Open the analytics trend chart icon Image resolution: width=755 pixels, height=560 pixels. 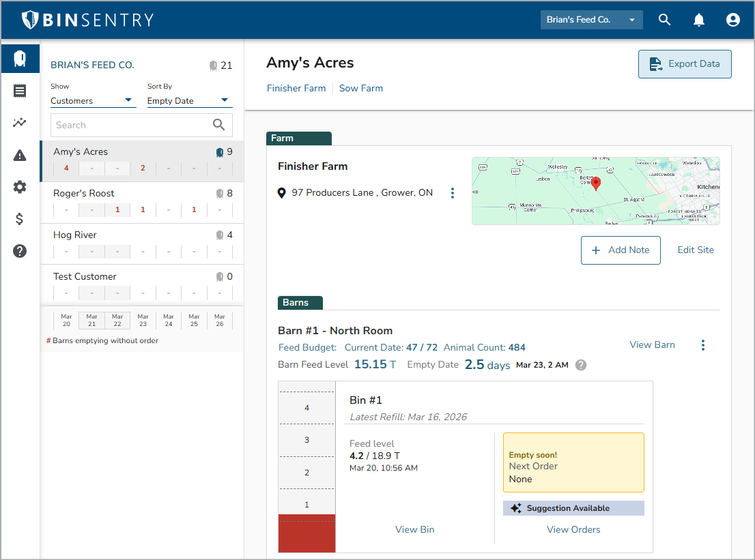click(20, 123)
